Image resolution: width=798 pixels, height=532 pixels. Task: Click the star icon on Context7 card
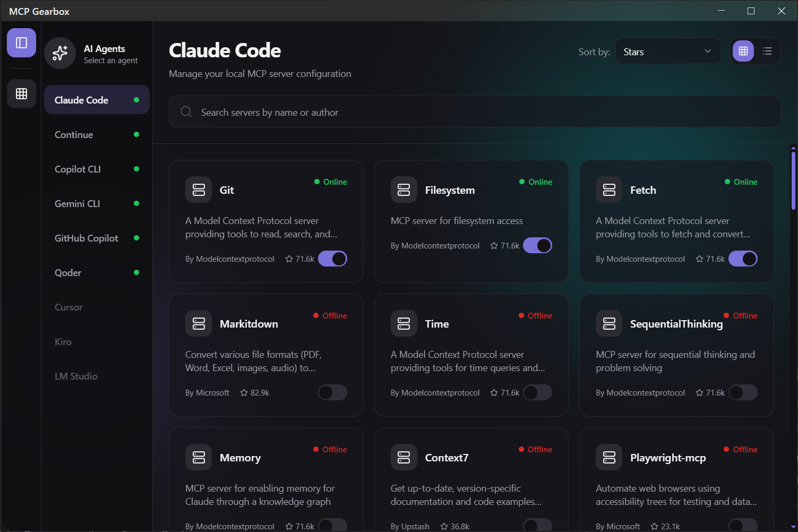click(444, 527)
